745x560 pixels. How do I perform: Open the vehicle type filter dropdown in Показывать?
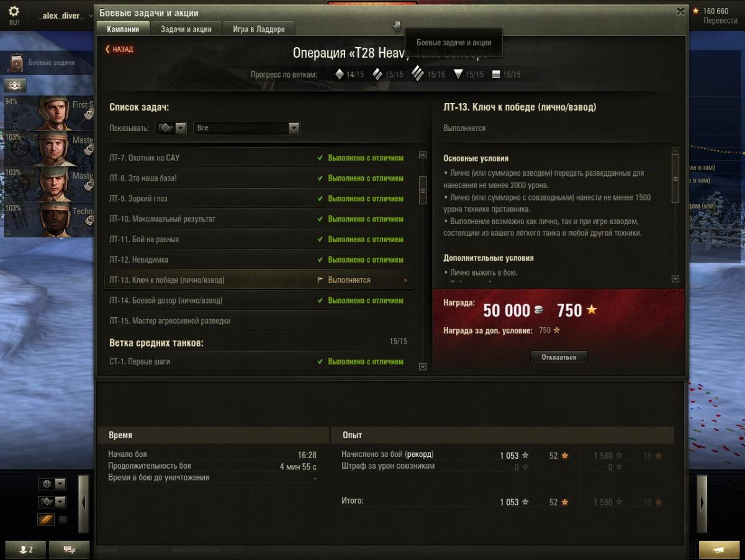click(x=171, y=128)
